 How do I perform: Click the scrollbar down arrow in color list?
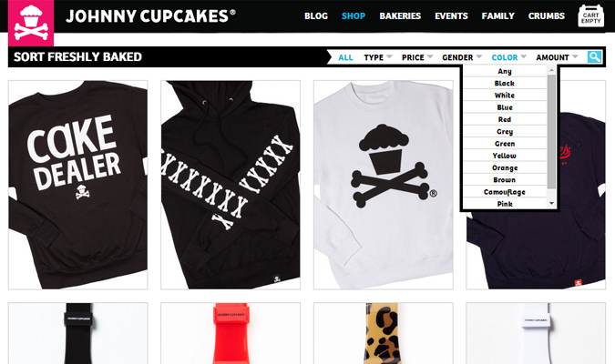pos(551,203)
